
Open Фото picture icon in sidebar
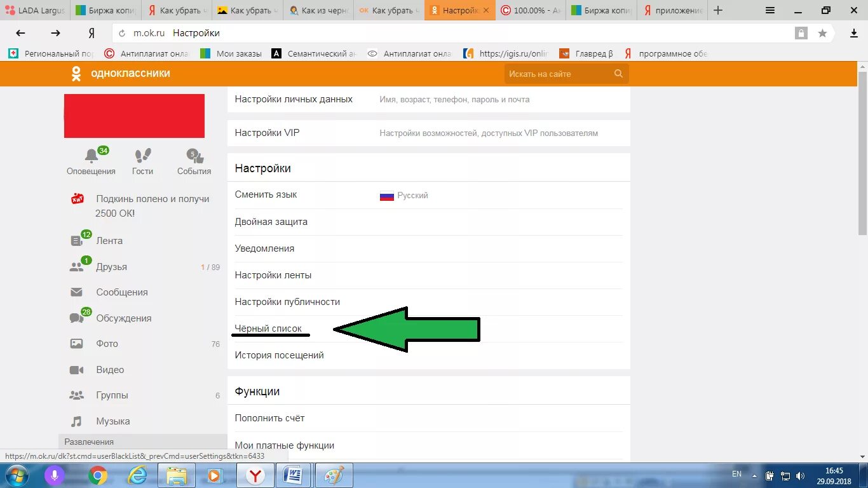[x=77, y=344]
